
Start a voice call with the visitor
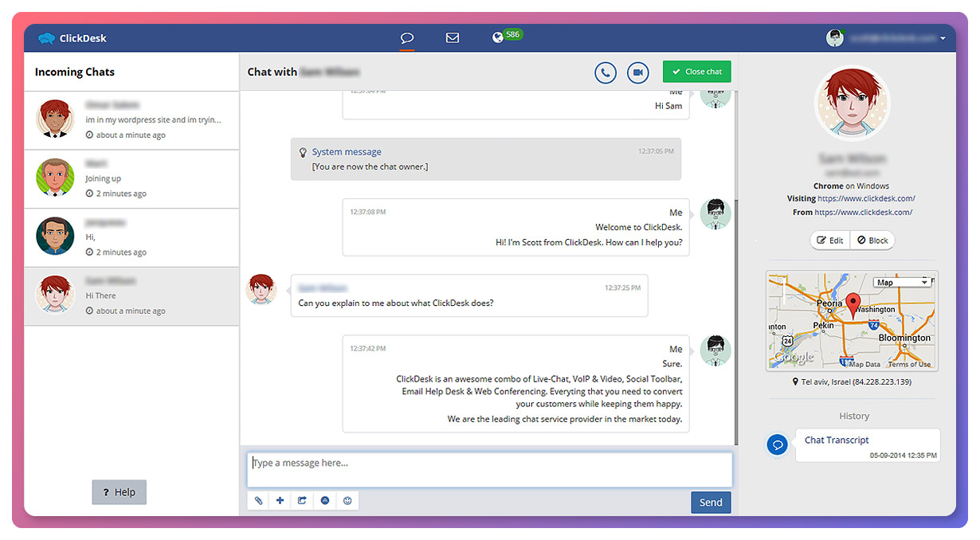tap(606, 72)
